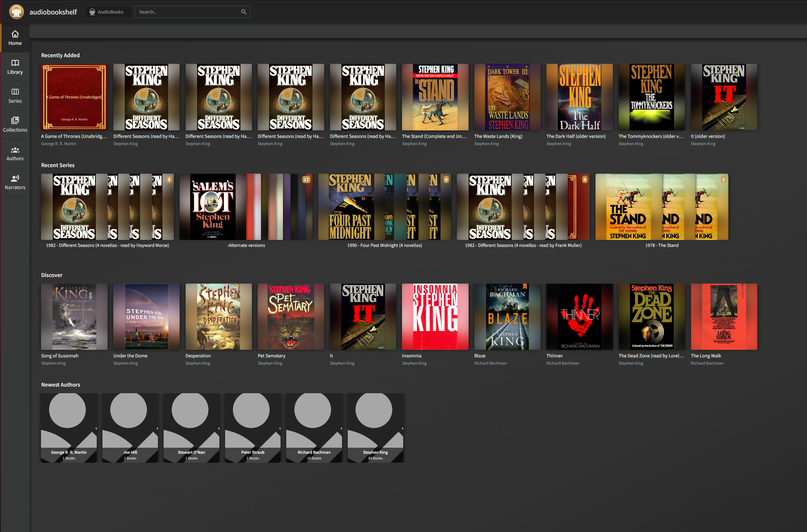
Task: Open Library from the sidebar
Action: (x=15, y=67)
